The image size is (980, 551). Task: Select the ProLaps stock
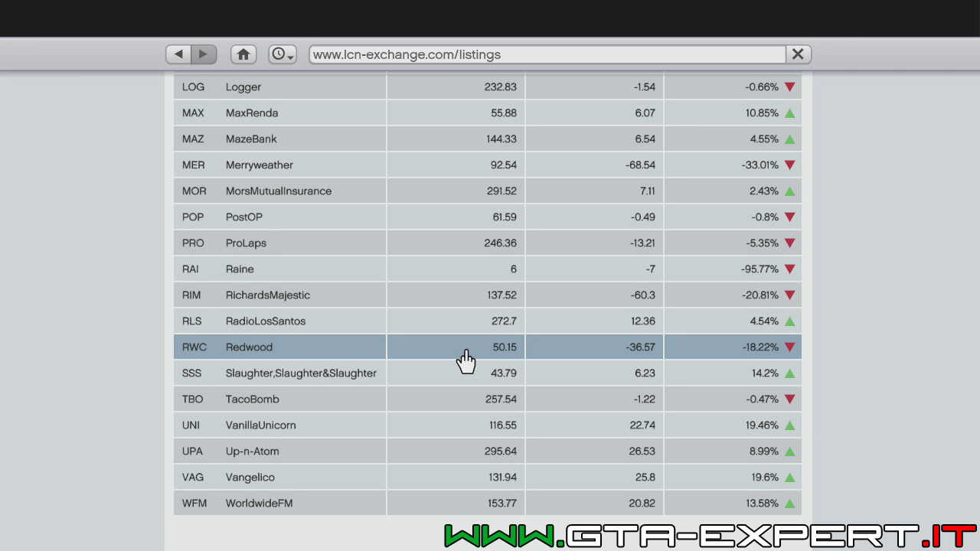pyautogui.click(x=488, y=243)
